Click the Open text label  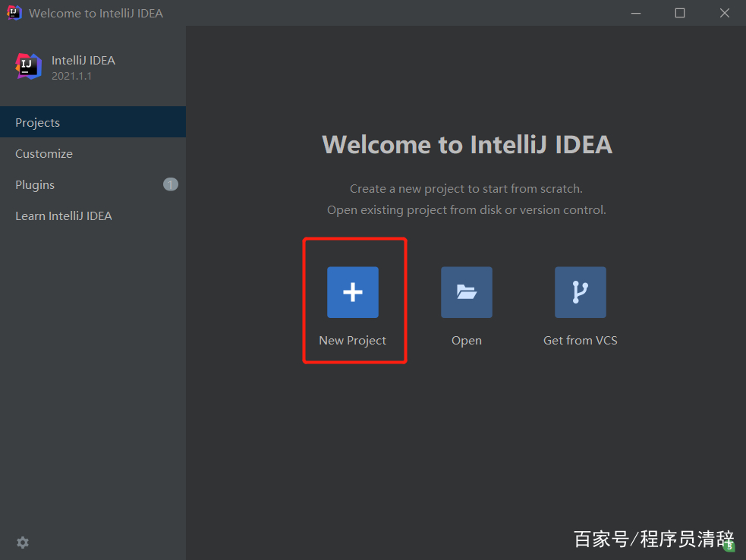coord(466,341)
